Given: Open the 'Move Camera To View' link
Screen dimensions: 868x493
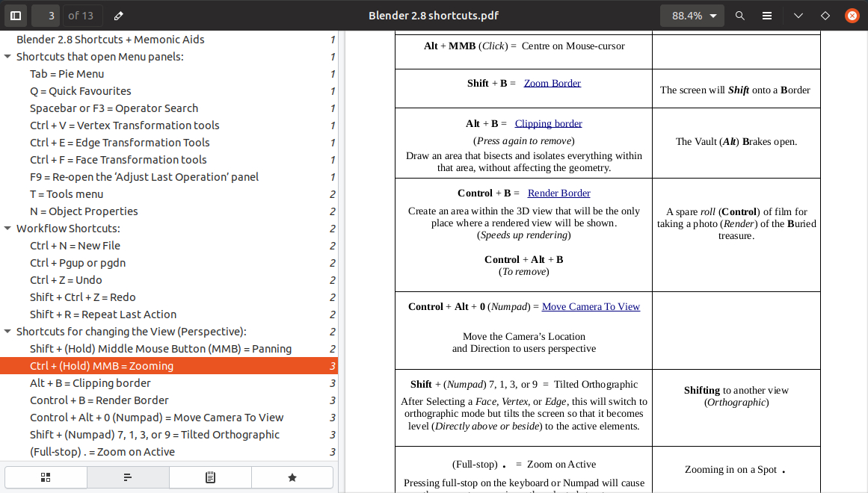Looking at the screenshot, I should [x=591, y=306].
